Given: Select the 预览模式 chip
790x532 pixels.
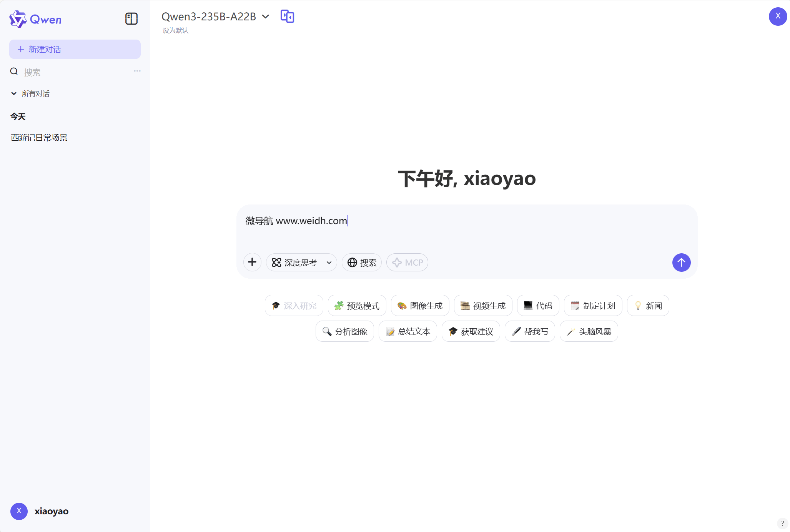Looking at the screenshot, I should [x=357, y=306].
